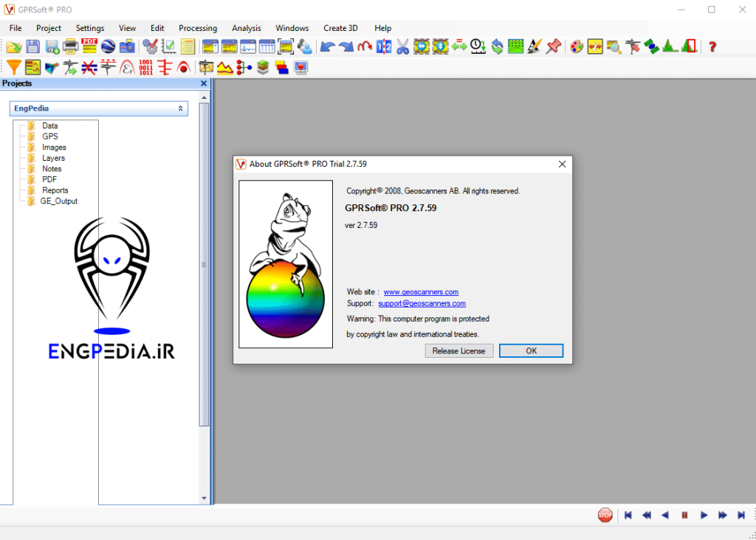Click the red pushpin marker icon
Image resolution: width=756 pixels, height=540 pixels.
point(554,46)
